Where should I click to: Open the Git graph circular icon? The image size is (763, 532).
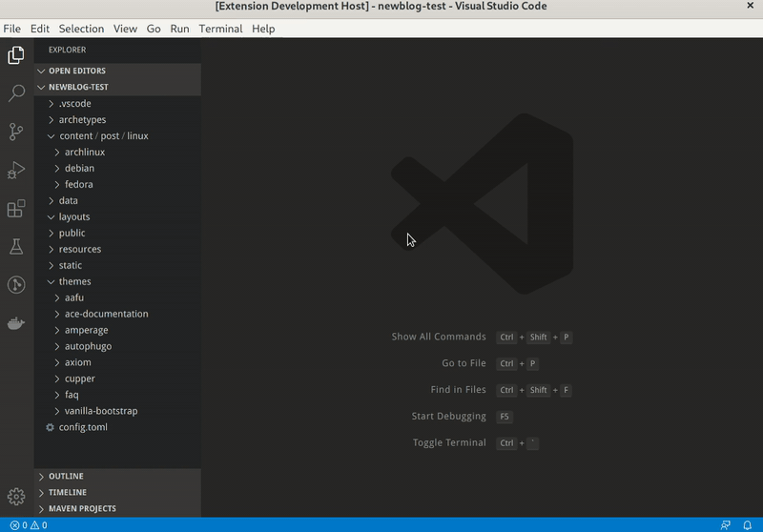coord(16,285)
